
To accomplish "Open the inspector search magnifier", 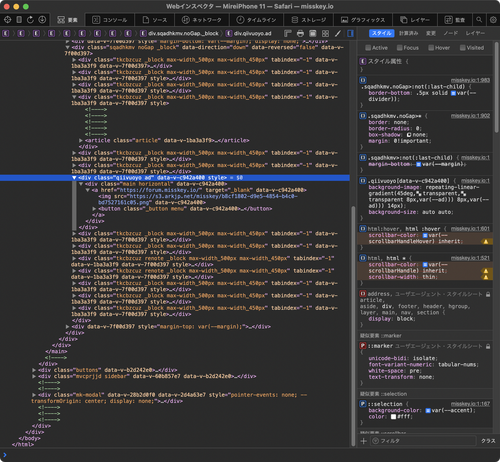I will point(479,20).
